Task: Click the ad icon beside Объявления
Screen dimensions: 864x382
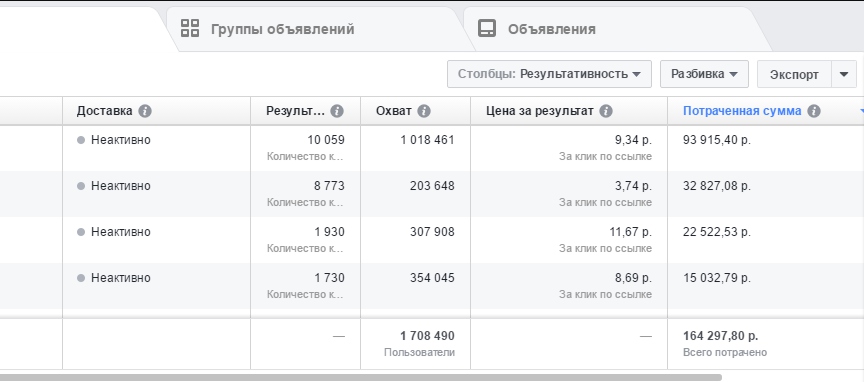Action: (487, 28)
